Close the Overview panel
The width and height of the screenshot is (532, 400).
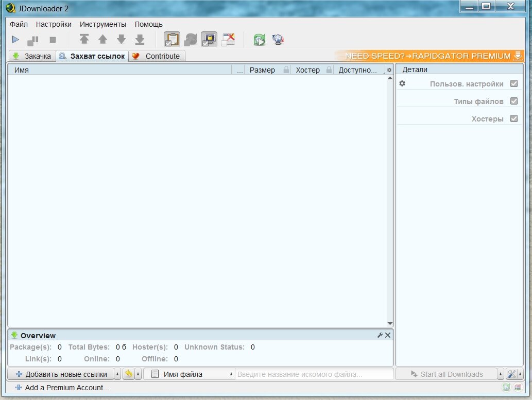(388, 335)
